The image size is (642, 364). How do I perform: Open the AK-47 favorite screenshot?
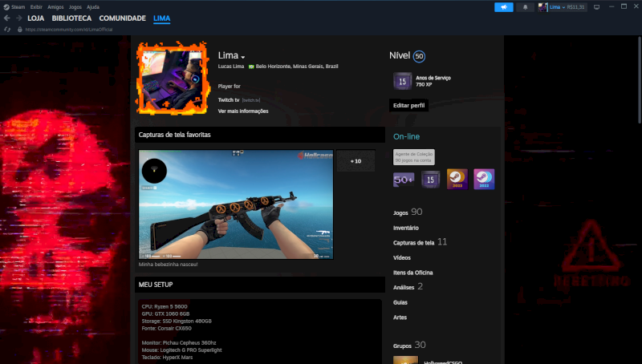point(236,204)
